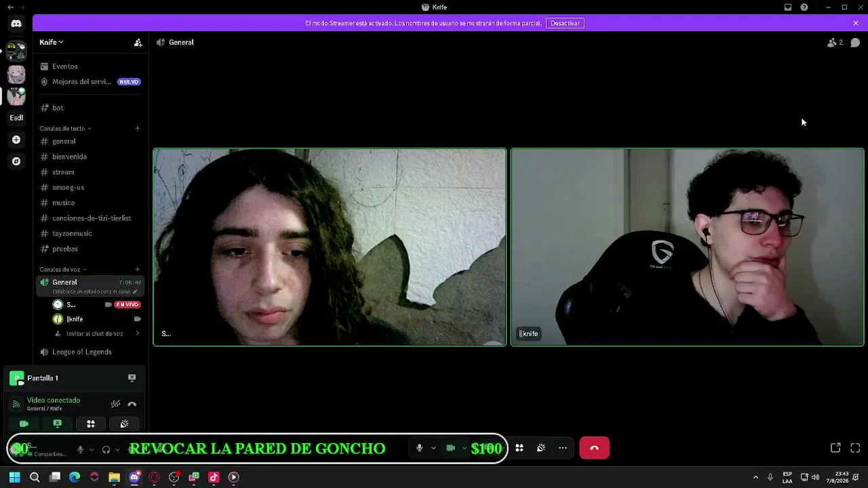Create a new text channel plus icon
Viewport: 868px width, 488px height.
pyautogui.click(x=137, y=128)
